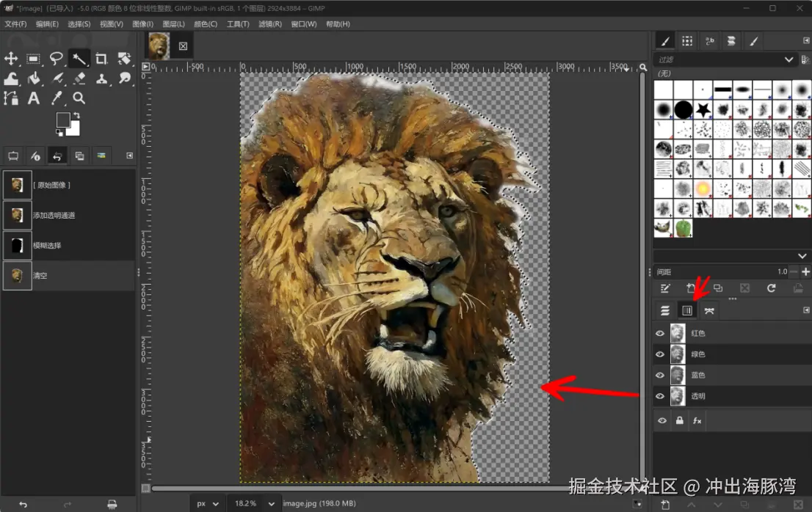The width and height of the screenshot is (812, 512).
Task: Select the green pepper brush preset
Action: pos(683,227)
